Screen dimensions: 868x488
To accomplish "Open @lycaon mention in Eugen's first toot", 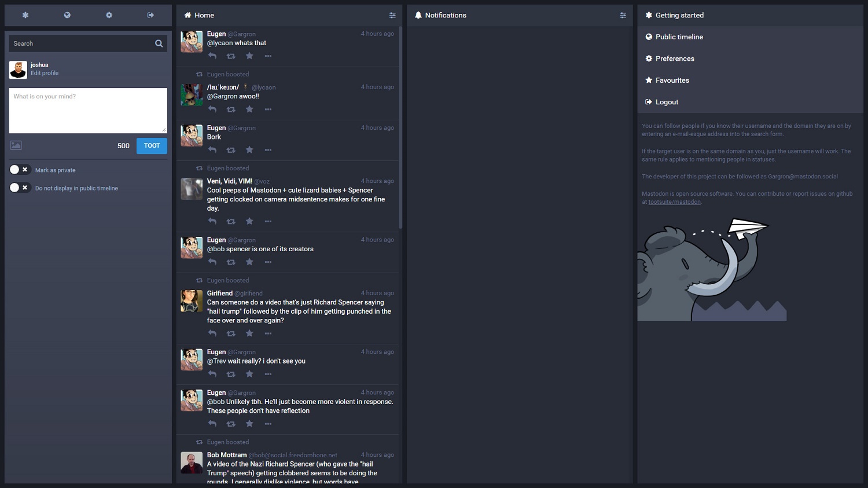I will tap(220, 43).
